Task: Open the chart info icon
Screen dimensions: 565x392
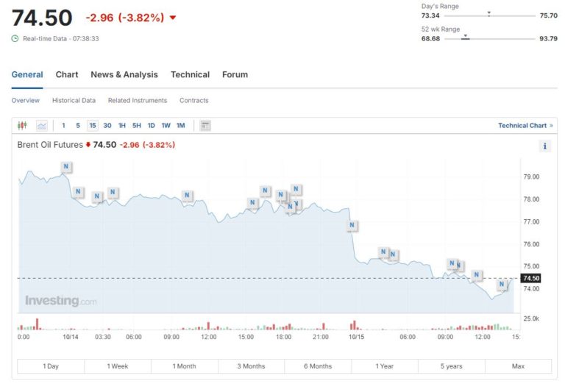Action: (545, 146)
